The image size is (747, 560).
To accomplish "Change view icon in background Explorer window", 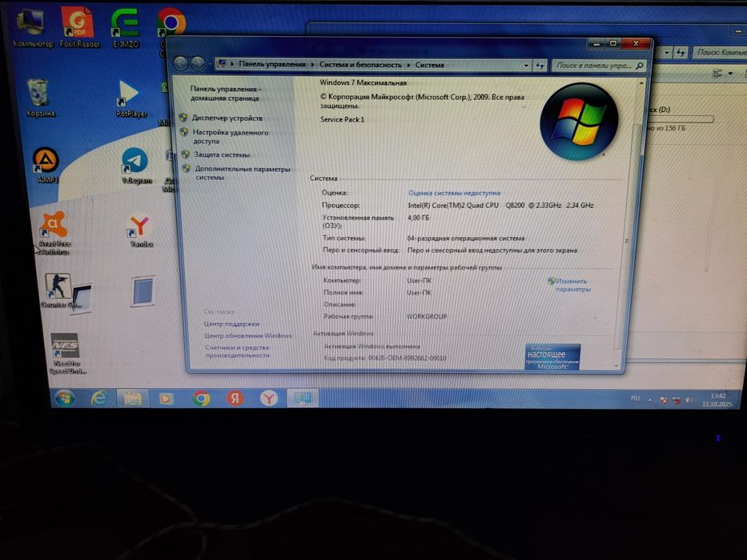I will [717, 74].
